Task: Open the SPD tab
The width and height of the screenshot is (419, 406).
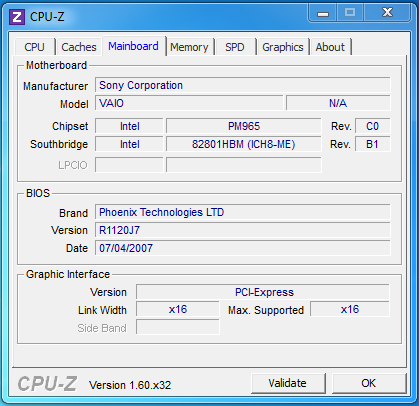Action: pyautogui.click(x=235, y=47)
